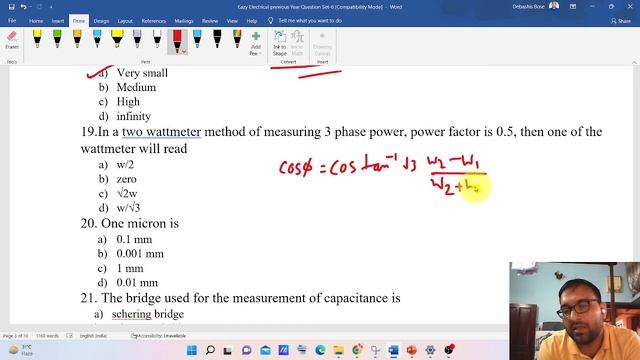Select the white pen
Viewport: 640px width, 360px height.
click(x=157, y=39)
